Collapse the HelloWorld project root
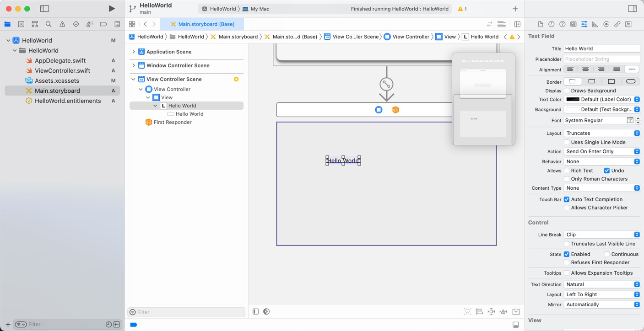This screenshot has height=331, width=644. [8, 40]
